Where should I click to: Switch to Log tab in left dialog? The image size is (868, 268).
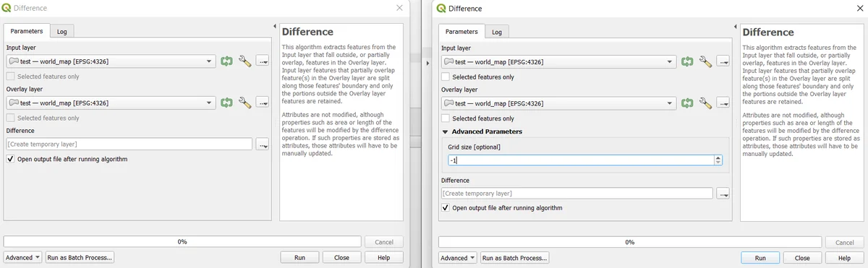click(62, 32)
